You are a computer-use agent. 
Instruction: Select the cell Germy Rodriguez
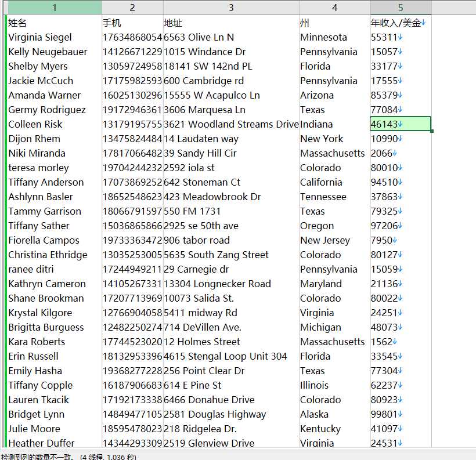pos(54,110)
